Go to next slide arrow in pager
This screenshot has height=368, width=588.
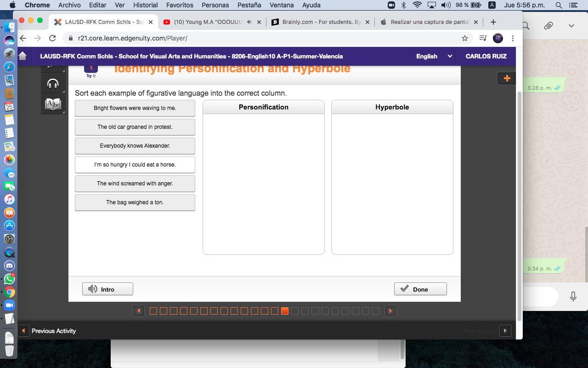coord(390,311)
